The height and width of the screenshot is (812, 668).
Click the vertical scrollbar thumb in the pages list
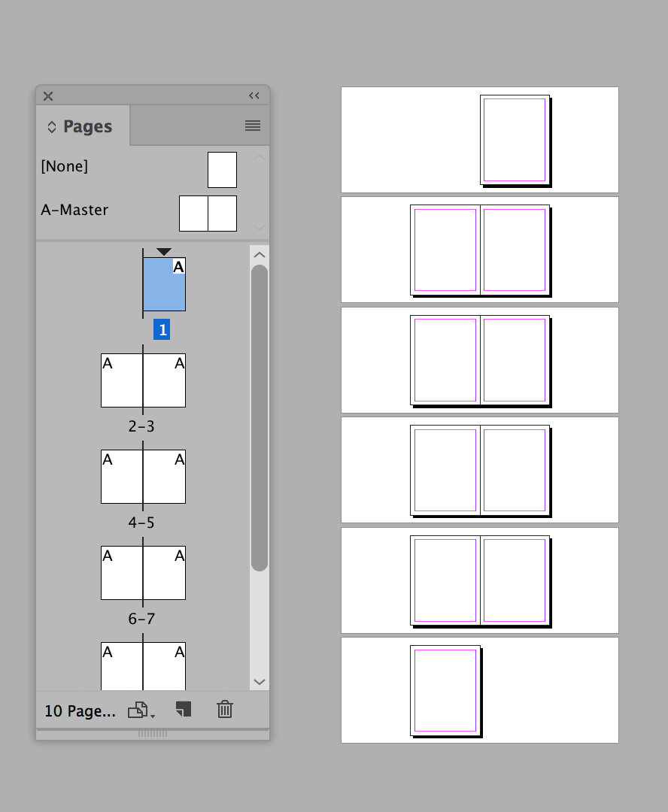point(260,417)
